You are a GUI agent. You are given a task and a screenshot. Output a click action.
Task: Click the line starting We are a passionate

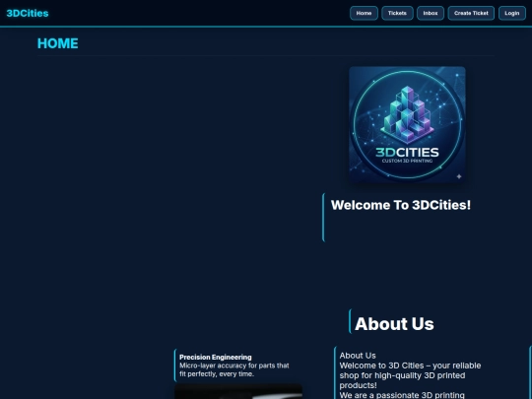tap(402, 395)
